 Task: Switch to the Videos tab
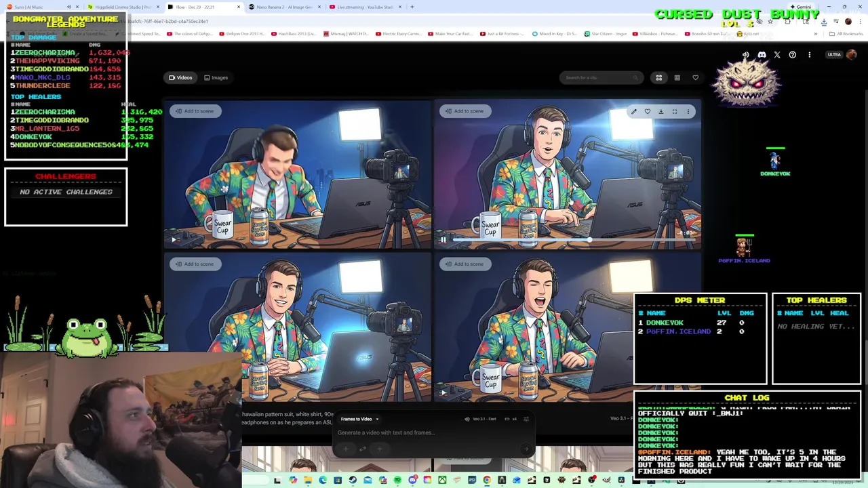180,77
